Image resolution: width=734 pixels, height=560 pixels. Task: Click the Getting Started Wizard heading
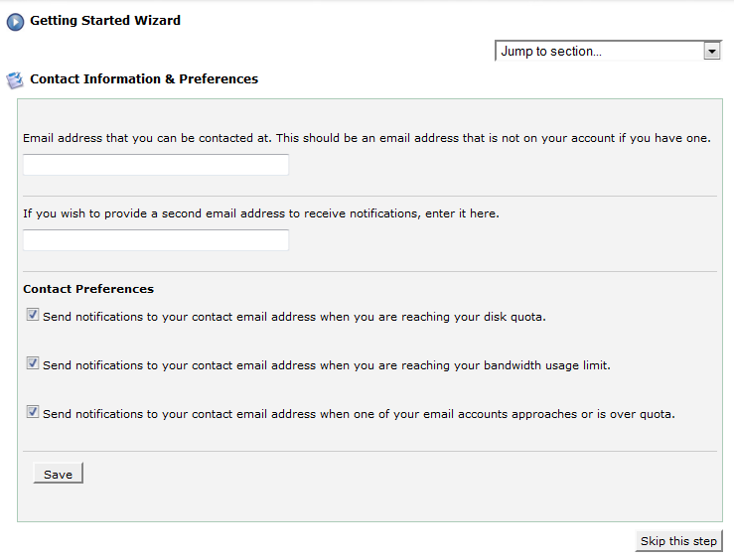(105, 21)
